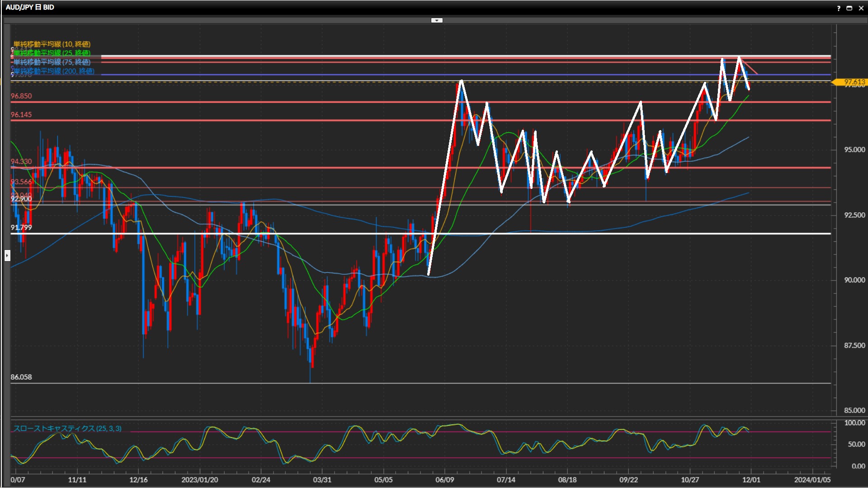Select the 94.330 horizontal line label

click(x=21, y=161)
